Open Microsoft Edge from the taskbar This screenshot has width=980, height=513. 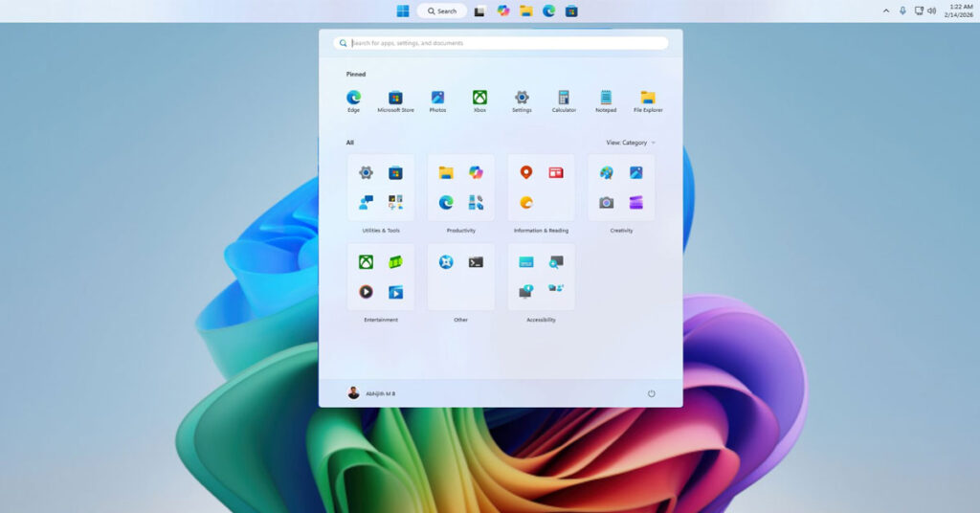(x=548, y=11)
